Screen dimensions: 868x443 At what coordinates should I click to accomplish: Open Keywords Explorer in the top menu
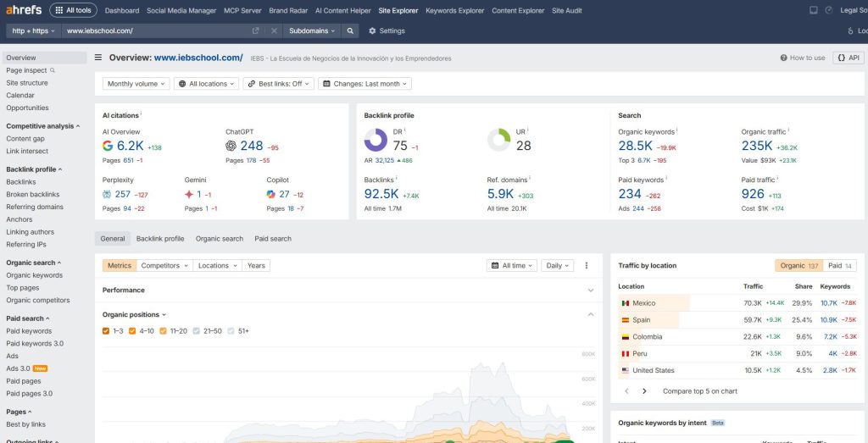click(x=454, y=10)
